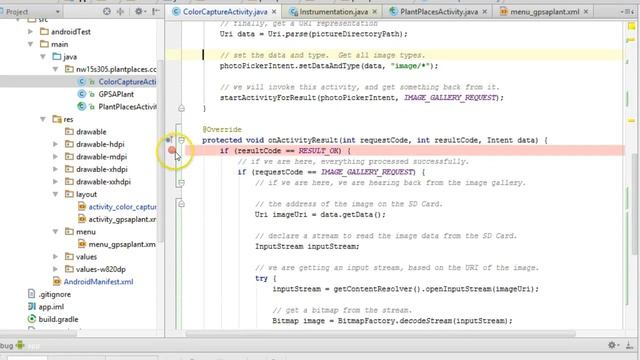Expand the values folder
The height and width of the screenshot is (360, 640).
point(56,257)
